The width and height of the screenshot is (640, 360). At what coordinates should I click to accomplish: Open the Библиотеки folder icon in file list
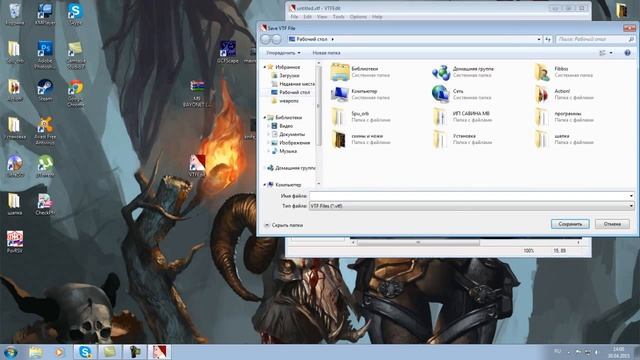tap(340, 72)
